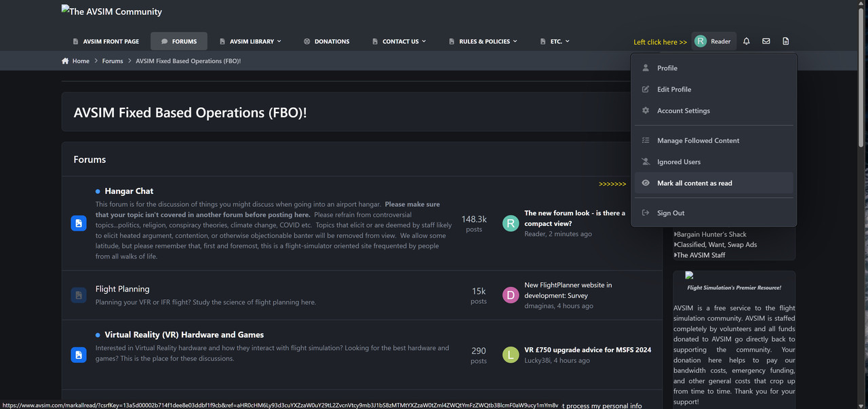This screenshot has width=868, height=409.
Task: Open the Flight Planning forum
Action: click(122, 289)
